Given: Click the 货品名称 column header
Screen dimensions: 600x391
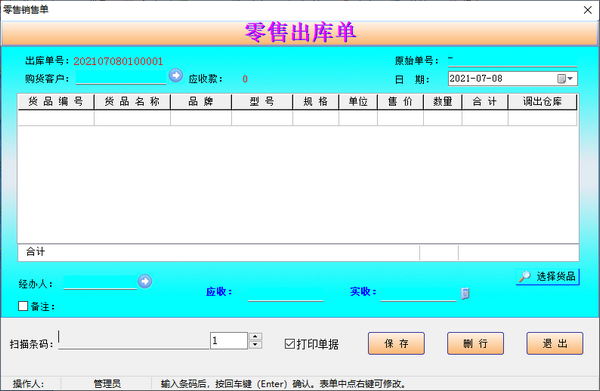Looking at the screenshot, I should (132, 102).
